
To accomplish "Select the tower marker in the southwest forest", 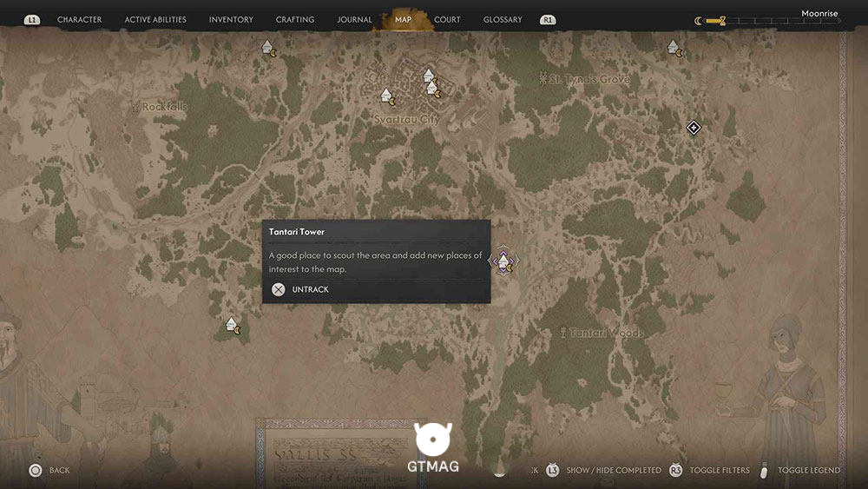I will click(233, 326).
